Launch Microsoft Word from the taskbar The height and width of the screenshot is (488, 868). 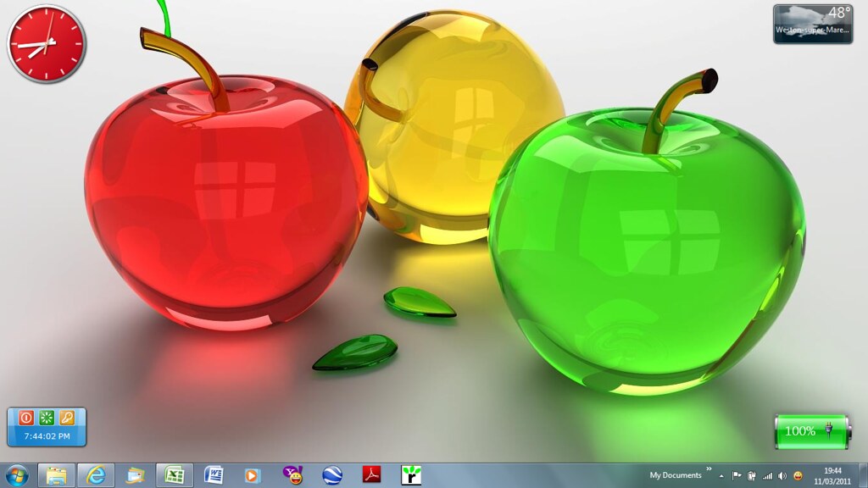(x=214, y=475)
